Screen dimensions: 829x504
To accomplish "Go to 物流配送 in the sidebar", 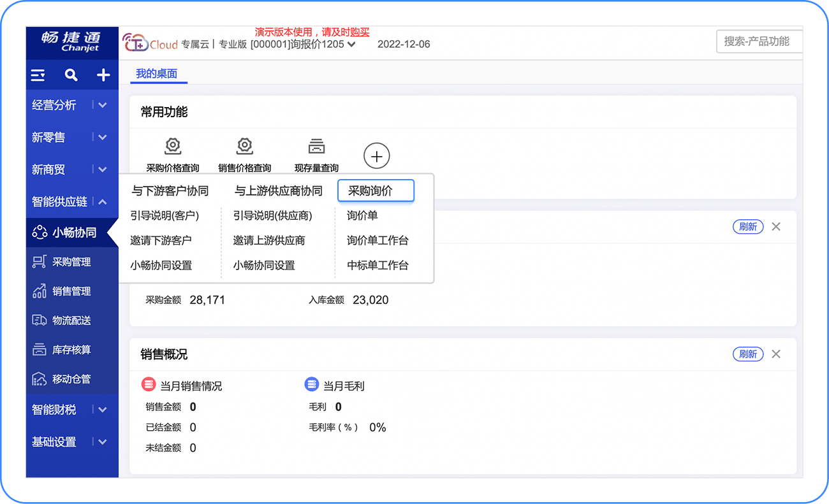I will 71,320.
